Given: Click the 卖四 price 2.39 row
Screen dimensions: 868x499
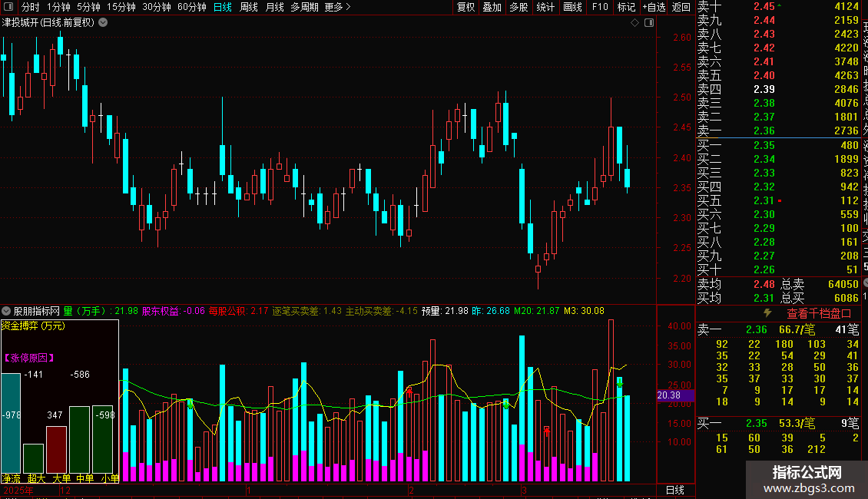Looking at the screenshot, I should click(778, 89).
